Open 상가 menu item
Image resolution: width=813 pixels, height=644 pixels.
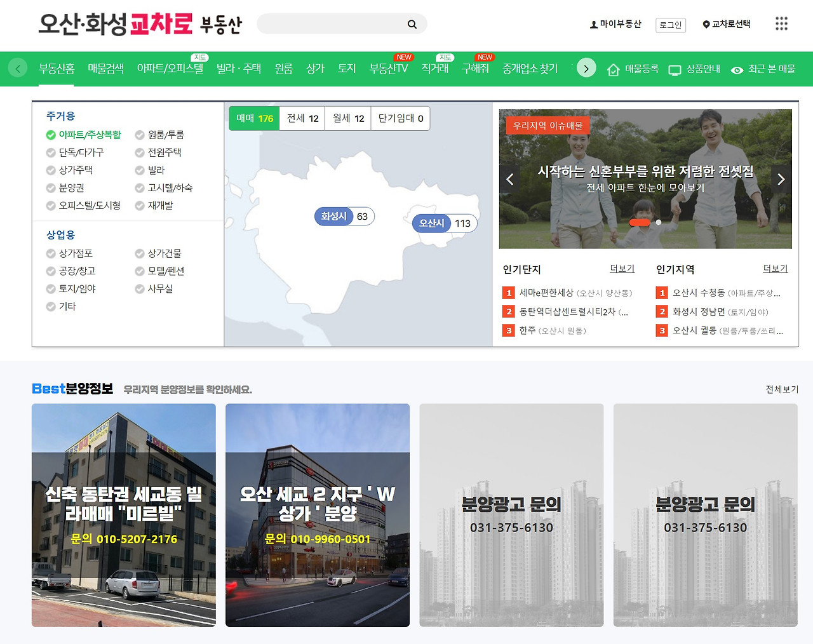315,69
